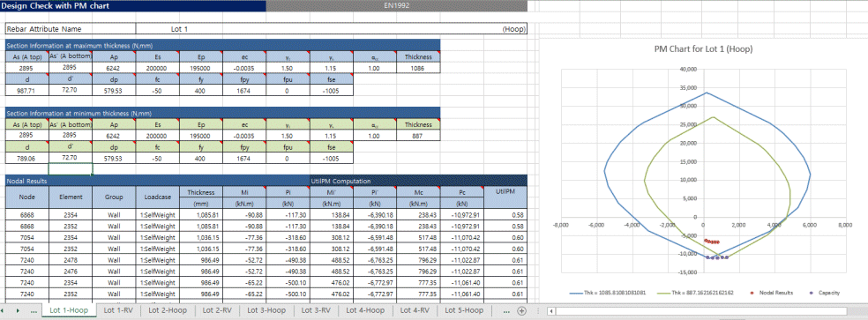Image resolution: width=868 pixels, height=320 pixels.
Task: Switch to the Lot 1-RV sheet
Action: pos(118,310)
